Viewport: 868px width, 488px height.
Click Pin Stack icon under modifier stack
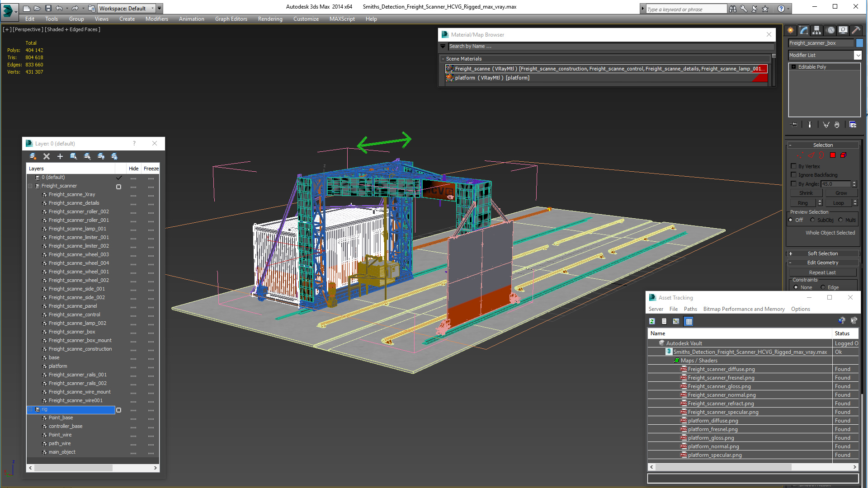pyautogui.click(x=794, y=125)
